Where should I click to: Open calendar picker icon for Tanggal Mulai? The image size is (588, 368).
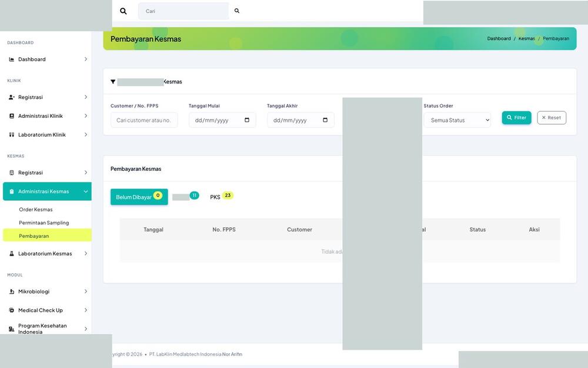click(x=247, y=120)
